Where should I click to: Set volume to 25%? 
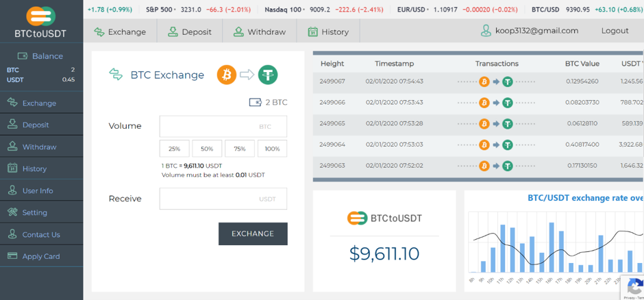(175, 149)
